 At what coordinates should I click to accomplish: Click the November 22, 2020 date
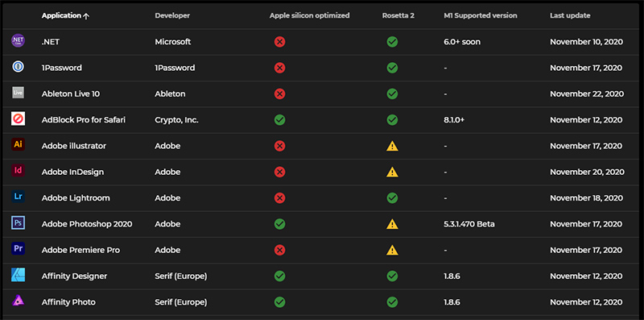587,94
